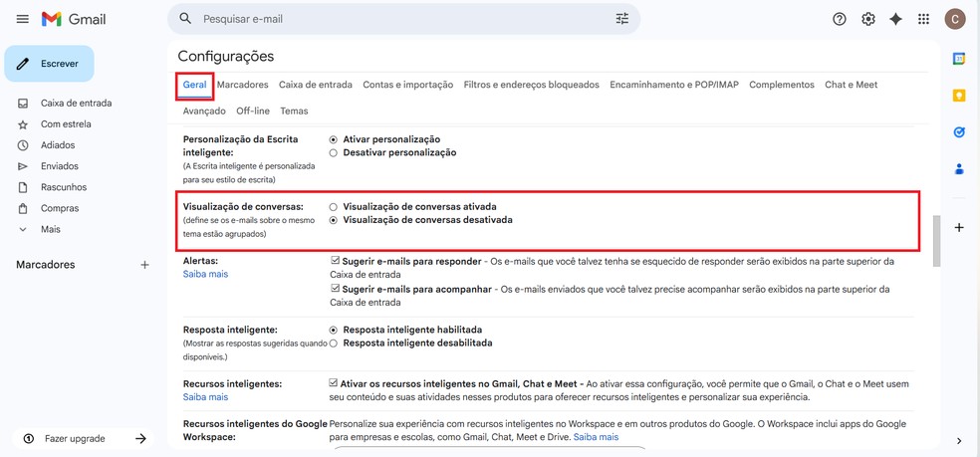Click the search options filter icon

coord(622,19)
